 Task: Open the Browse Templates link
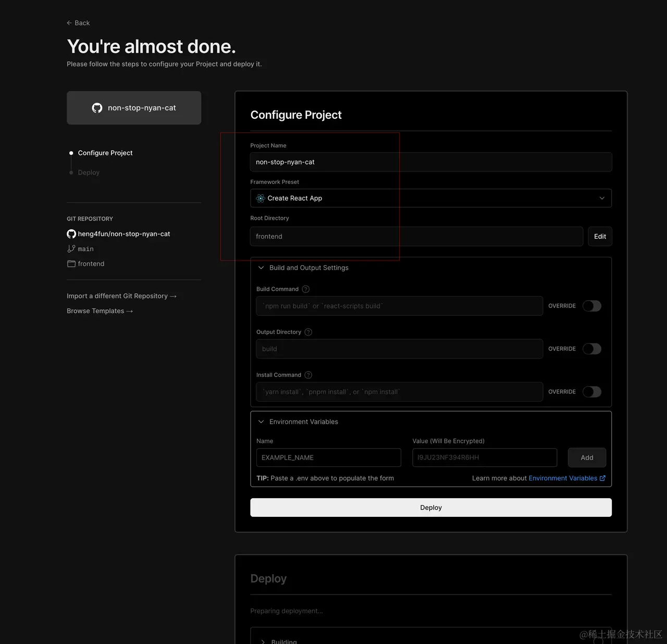point(100,311)
